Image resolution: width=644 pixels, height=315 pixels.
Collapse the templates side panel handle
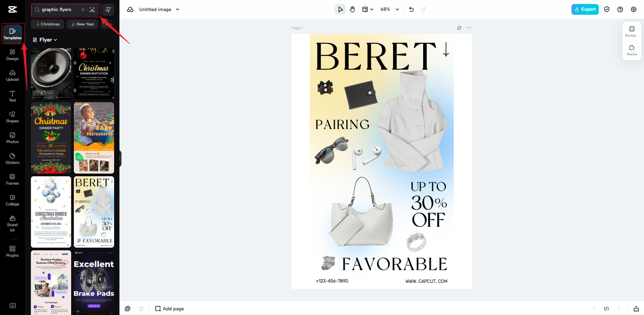pos(120,159)
